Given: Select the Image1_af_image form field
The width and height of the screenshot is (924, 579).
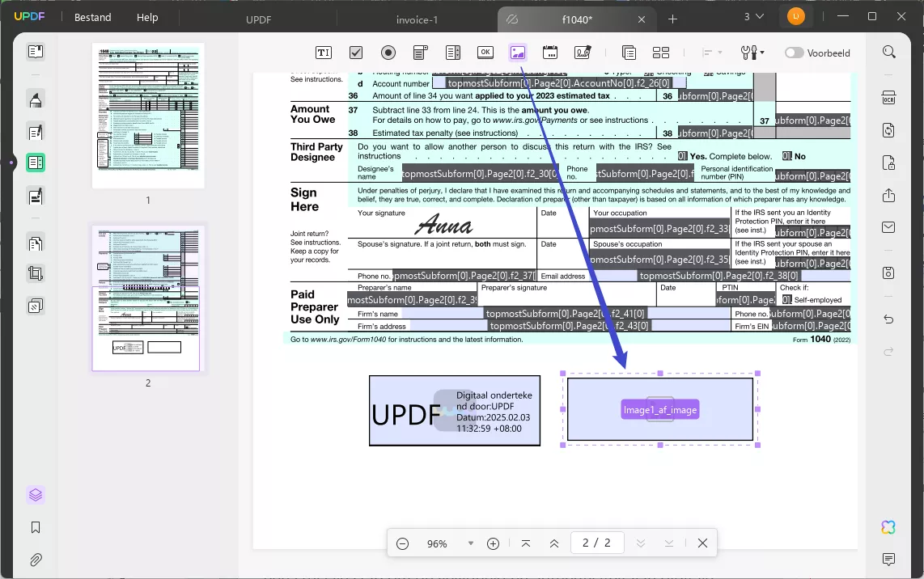Looking at the screenshot, I should (660, 409).
